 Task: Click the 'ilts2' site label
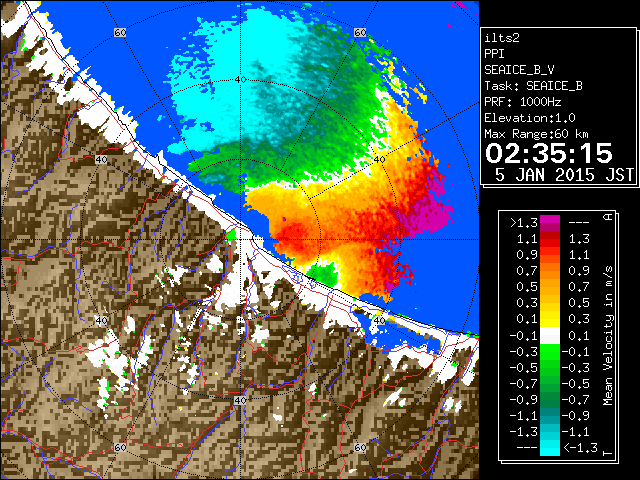502,38
